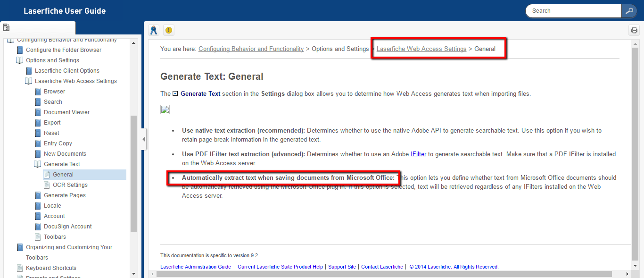644x278 pixels.
Task: Open Laserfiche Client Options topic
Action: pos(67,71)
